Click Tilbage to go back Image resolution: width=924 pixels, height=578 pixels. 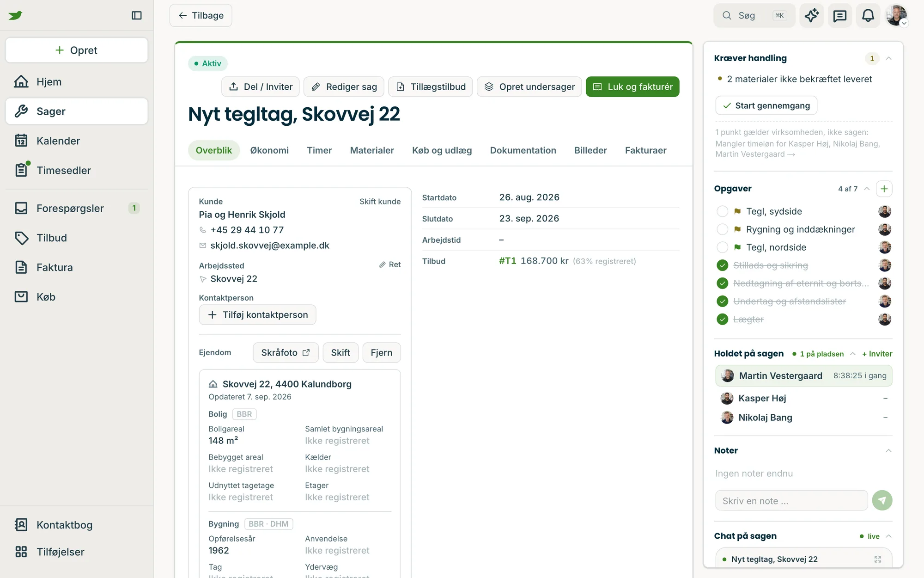point(201,16)
